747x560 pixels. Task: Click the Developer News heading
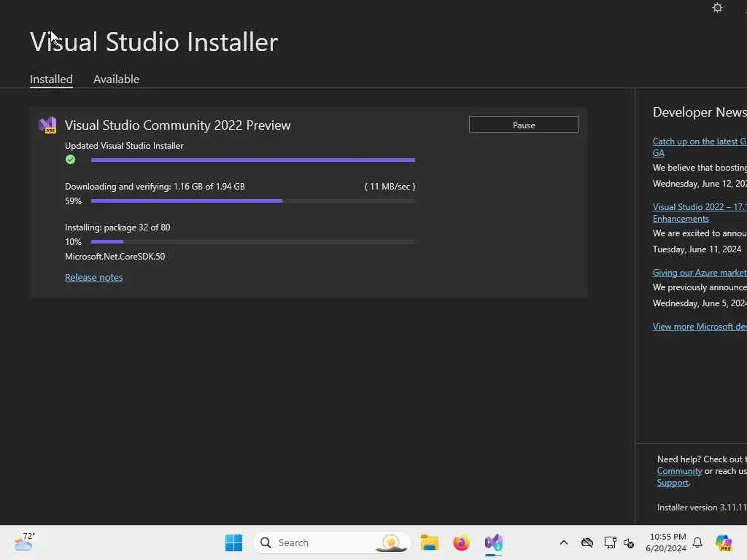700,112
